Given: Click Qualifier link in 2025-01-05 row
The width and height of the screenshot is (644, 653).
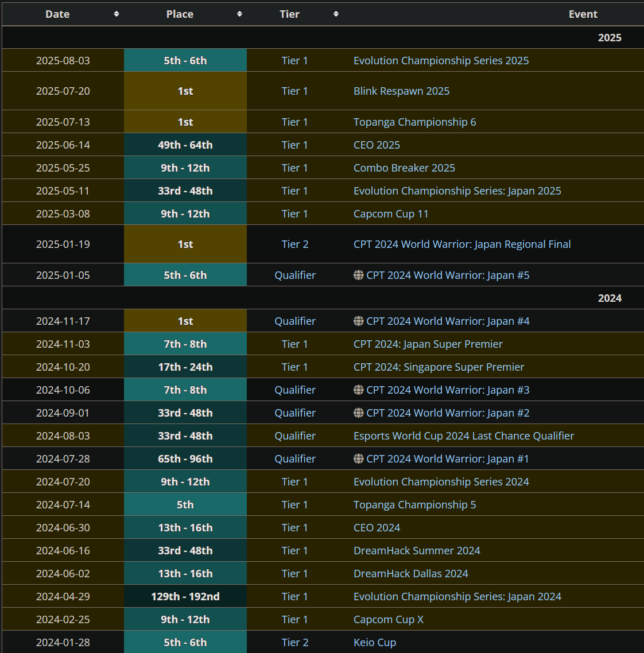Looking at the screenshot, I should pos(295,275).
